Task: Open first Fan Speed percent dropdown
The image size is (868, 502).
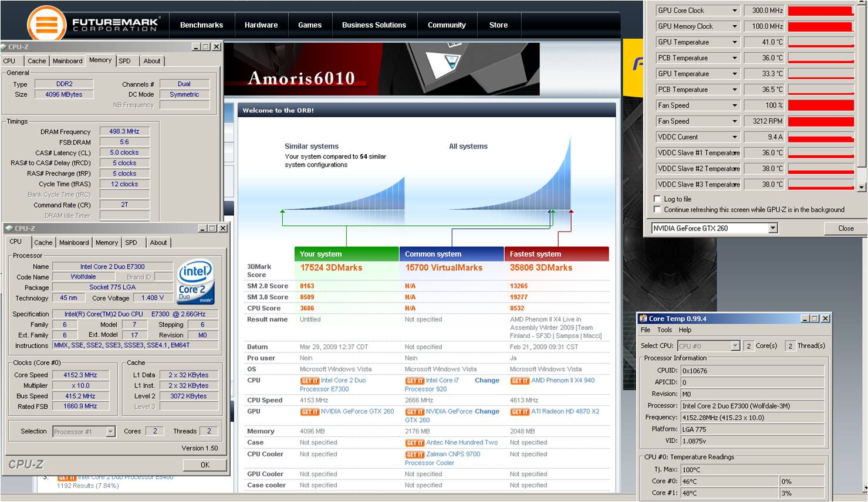Action: click(735, 106)
